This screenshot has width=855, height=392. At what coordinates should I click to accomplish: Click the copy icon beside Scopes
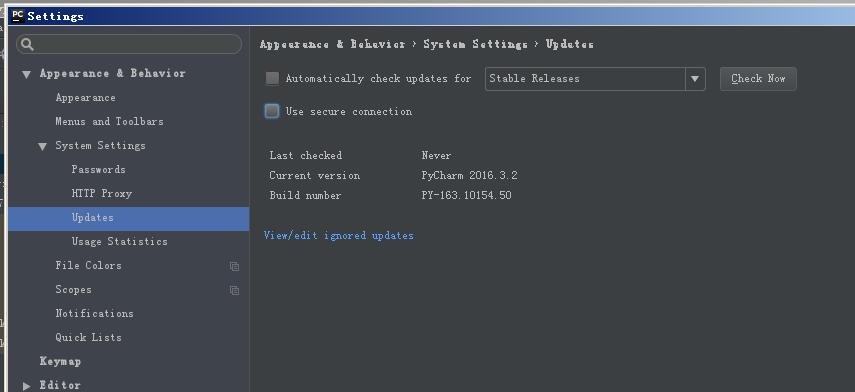(x=234, y=290)
